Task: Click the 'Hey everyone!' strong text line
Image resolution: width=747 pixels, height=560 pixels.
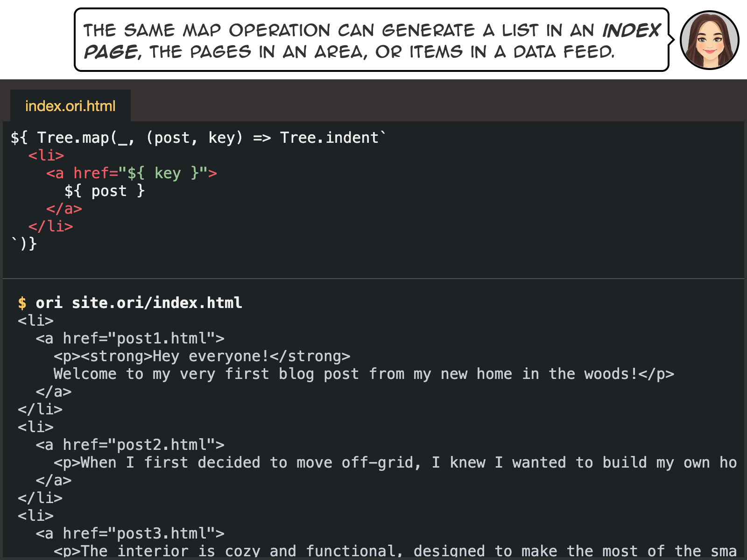Action: click(202, 356)
